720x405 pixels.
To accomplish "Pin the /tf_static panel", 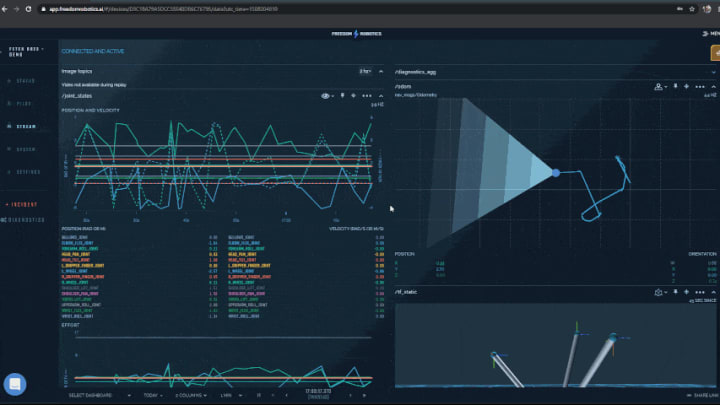I will click(x=675, y=292).
